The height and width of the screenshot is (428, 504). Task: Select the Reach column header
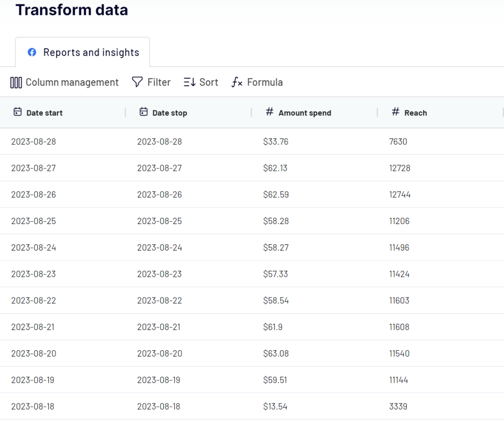click(417, 112)
